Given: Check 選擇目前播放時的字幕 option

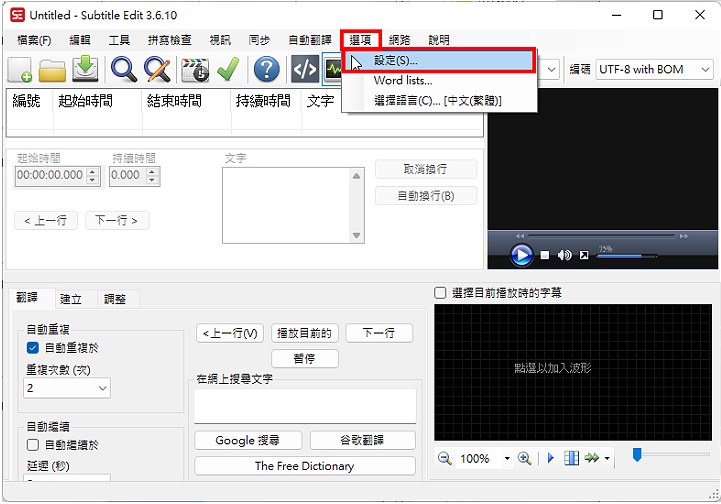Looking at the screenshot, I should click(x=440, y=293).
